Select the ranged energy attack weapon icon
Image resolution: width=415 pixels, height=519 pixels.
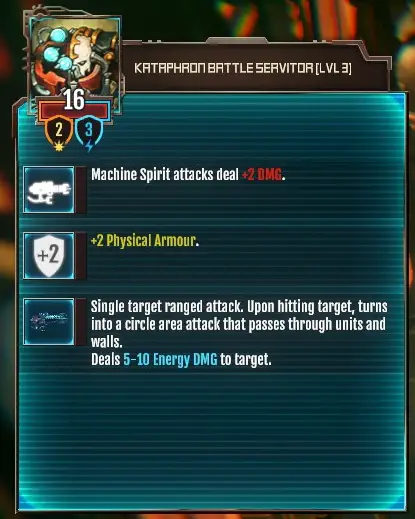(x=49, y=321)
